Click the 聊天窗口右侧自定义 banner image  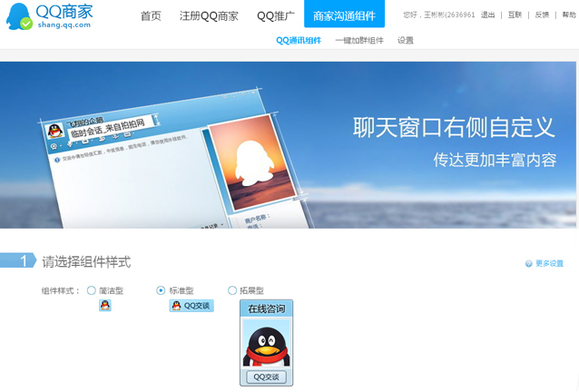tap(288, 145)
